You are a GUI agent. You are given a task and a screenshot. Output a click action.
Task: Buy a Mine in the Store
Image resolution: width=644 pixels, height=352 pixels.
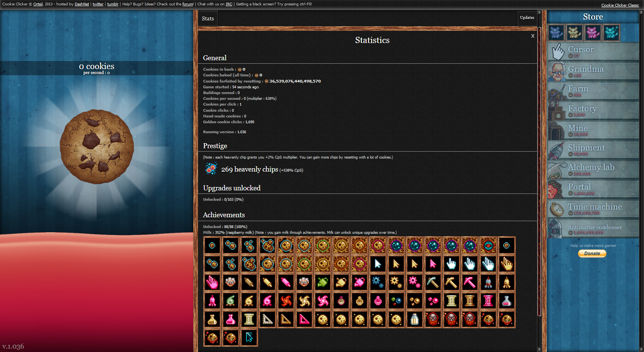pyautogui.click(x=593, y=131)
